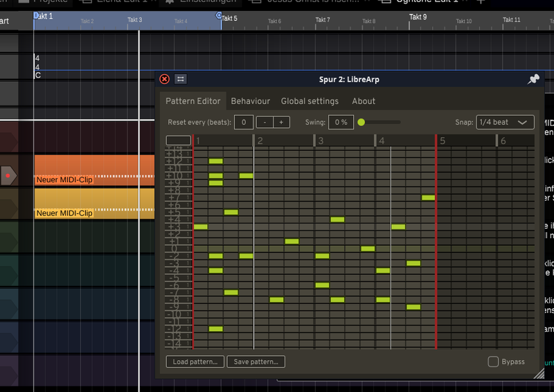Close the LibreArp plugin window

pos(164,79)
